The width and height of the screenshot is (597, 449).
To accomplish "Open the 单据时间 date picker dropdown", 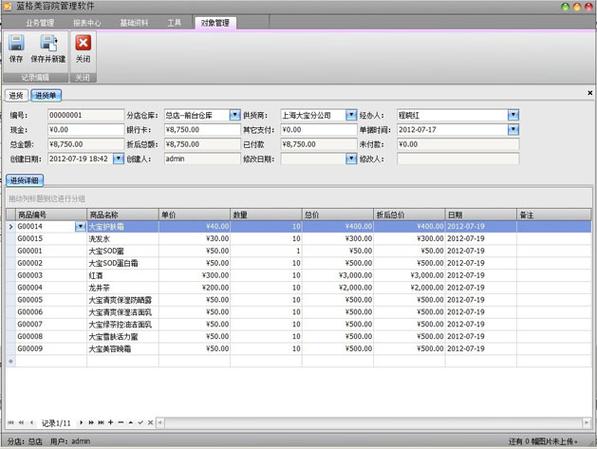I will (x=513, y=129).
